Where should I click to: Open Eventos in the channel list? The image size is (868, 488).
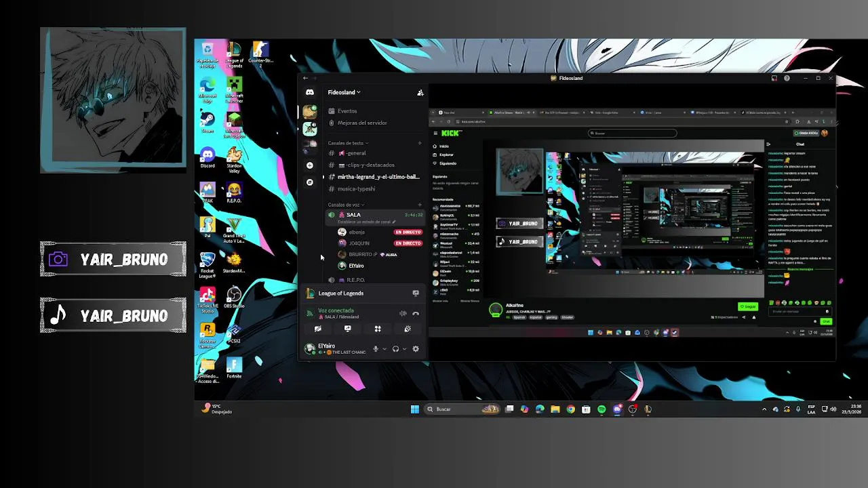point(347,111)
